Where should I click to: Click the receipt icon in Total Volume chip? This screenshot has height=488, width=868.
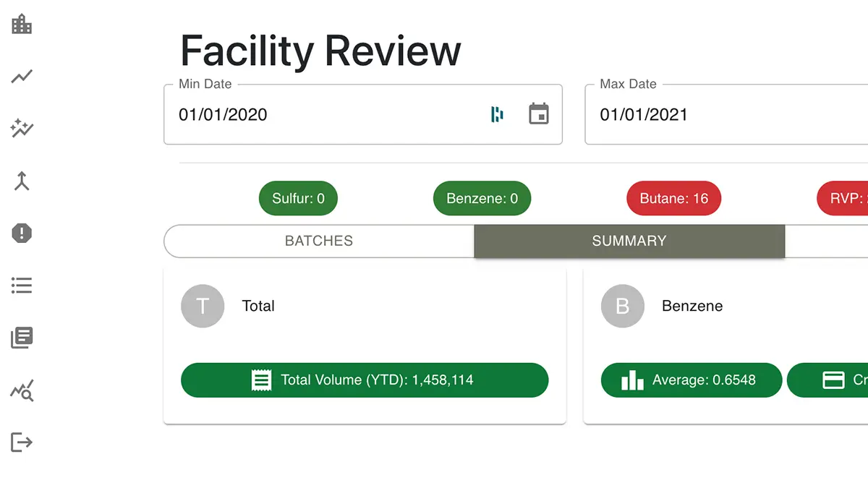click(261, 380)
